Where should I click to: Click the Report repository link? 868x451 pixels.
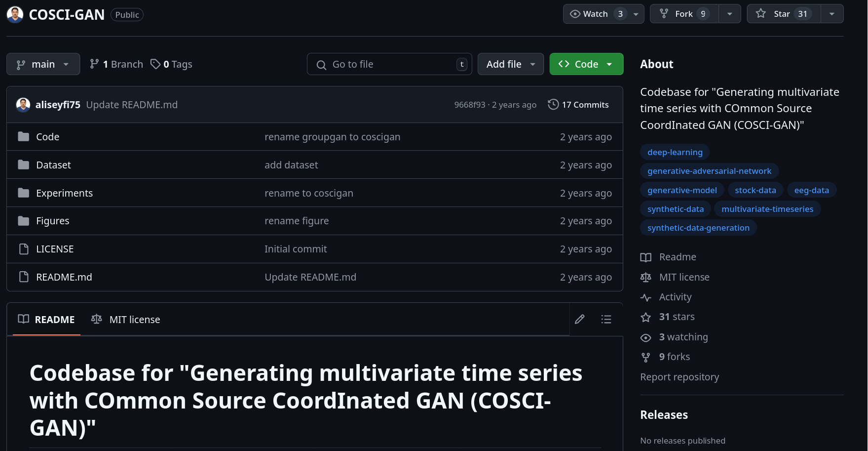pos(679,377)
